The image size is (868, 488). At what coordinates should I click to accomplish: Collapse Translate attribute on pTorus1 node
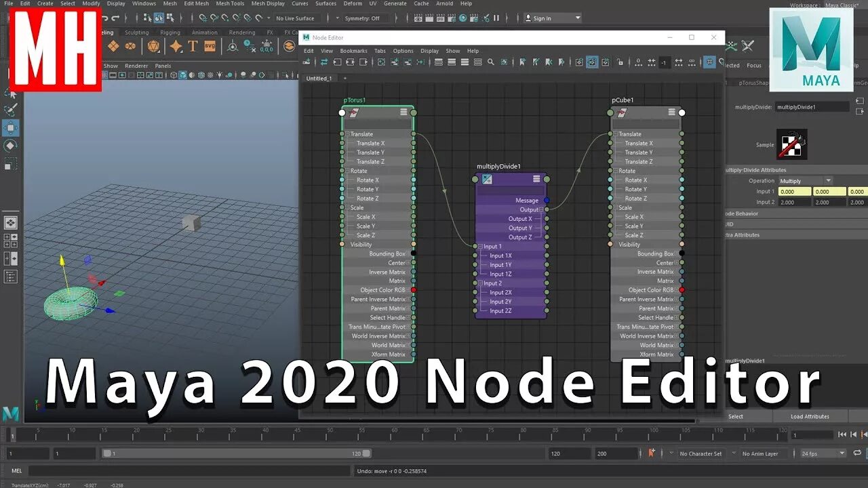[x=347, y=134]
